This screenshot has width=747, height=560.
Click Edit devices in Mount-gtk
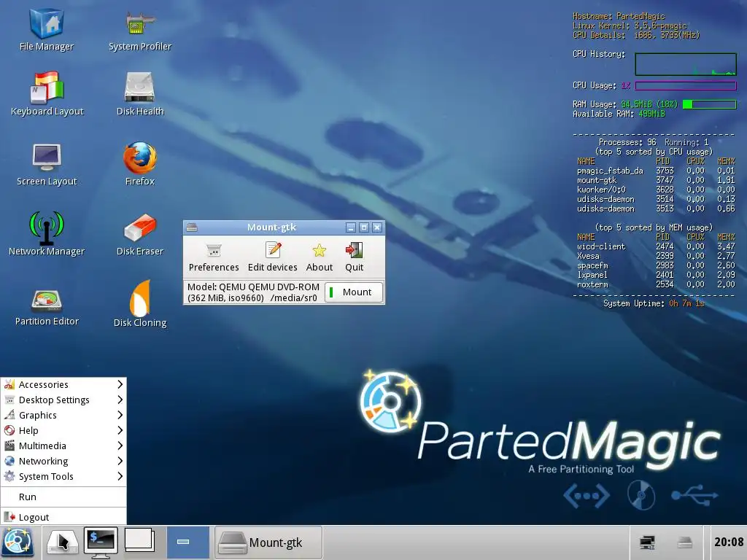273,257
